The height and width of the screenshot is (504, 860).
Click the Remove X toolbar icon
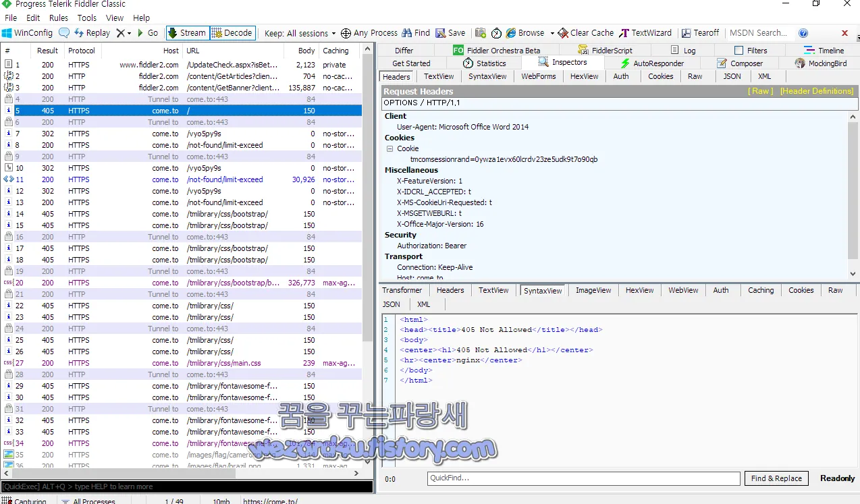(x=120, y=32)
